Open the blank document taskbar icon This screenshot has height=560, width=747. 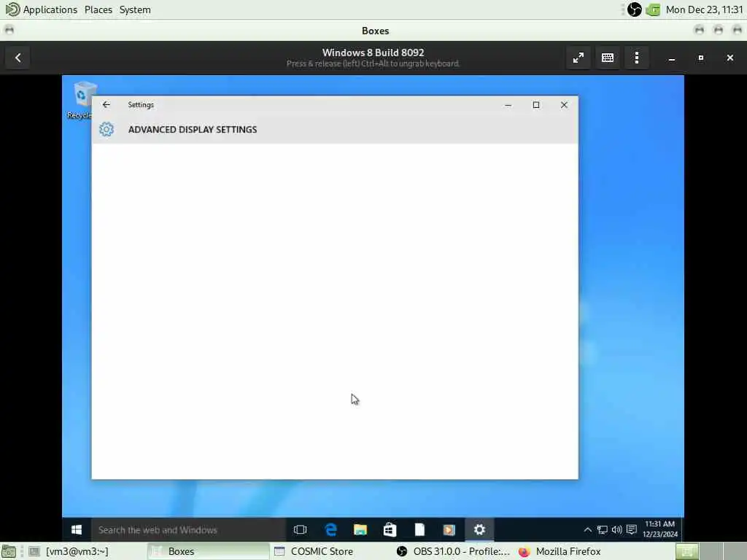[x=419, y=529]
